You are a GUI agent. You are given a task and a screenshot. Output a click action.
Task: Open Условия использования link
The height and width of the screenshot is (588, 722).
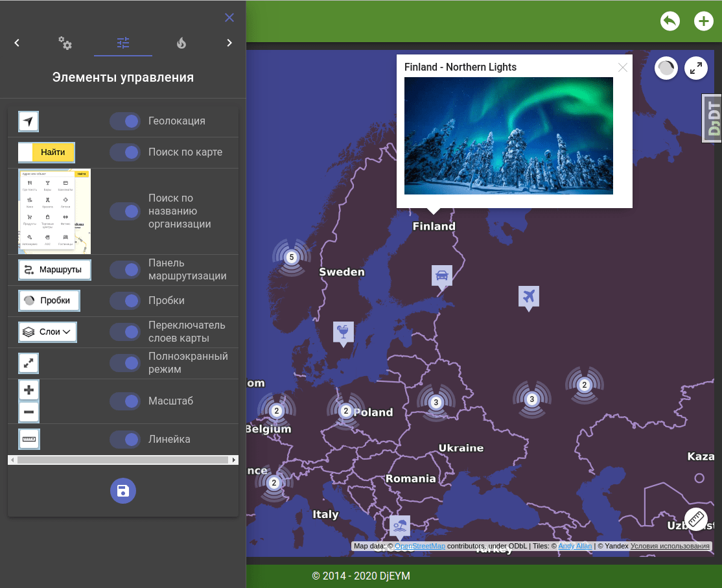[670, 546]
